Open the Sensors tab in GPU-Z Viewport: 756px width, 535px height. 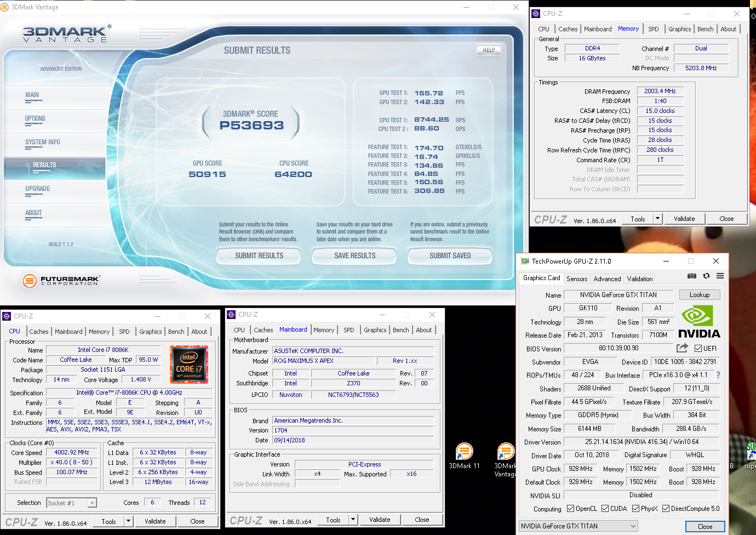click(x=577, y=279)
